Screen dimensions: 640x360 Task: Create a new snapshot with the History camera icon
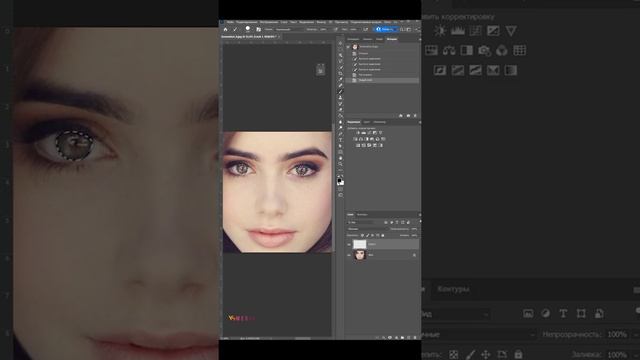[408, 116]
